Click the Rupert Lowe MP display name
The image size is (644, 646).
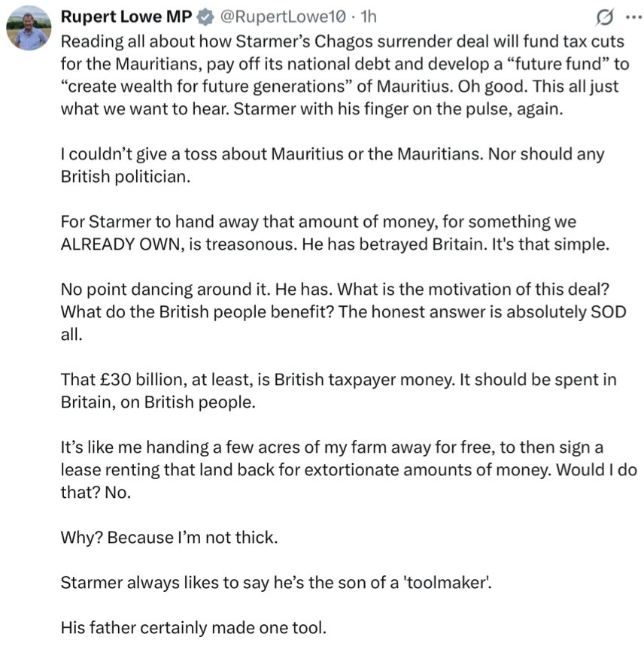126,17
